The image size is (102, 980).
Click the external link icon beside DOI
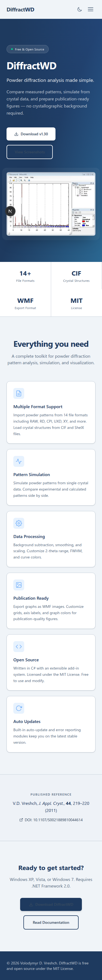coord(21,820)
